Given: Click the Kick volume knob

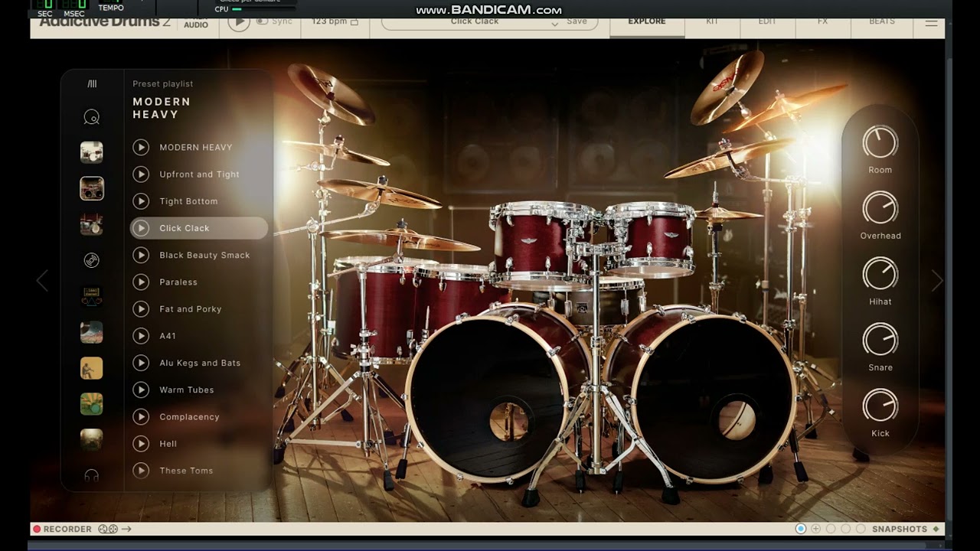Looking at the screenshot, I should click(x=880, y=406).
